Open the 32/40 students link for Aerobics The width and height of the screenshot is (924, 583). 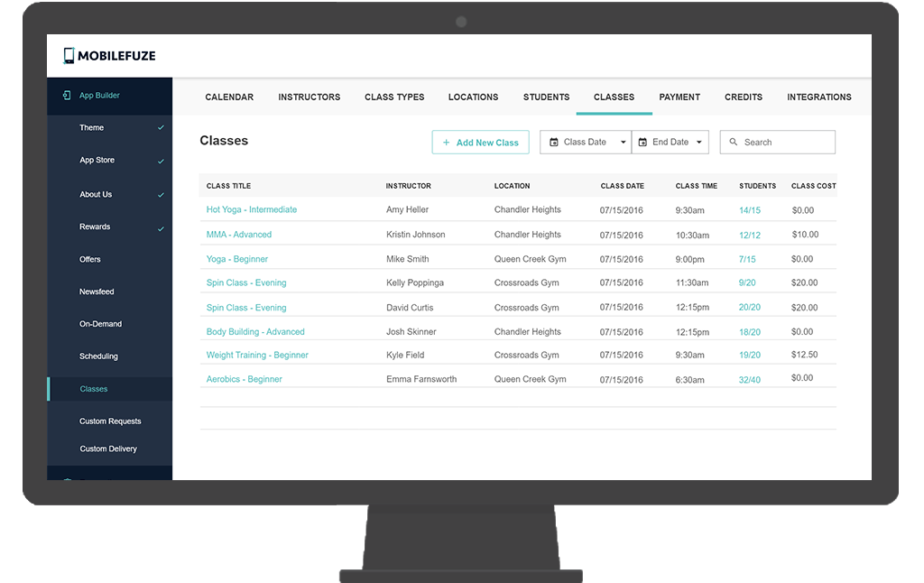coord(749,380)
